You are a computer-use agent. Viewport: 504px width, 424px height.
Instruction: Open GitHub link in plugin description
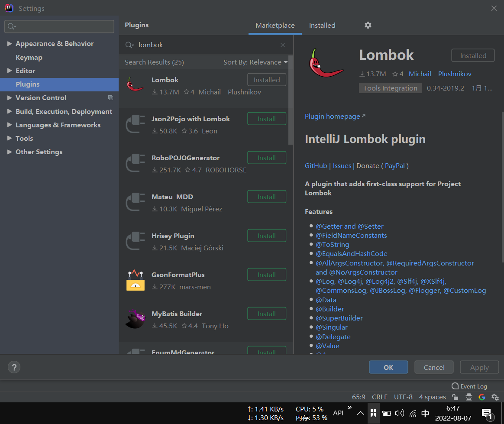coord(316,166)
